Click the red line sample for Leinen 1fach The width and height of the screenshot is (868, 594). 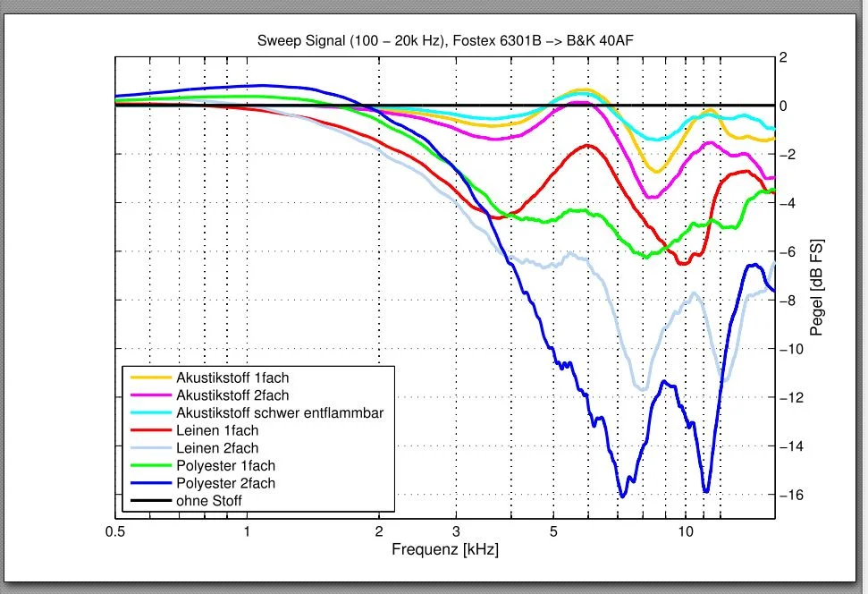click(150, 430)
